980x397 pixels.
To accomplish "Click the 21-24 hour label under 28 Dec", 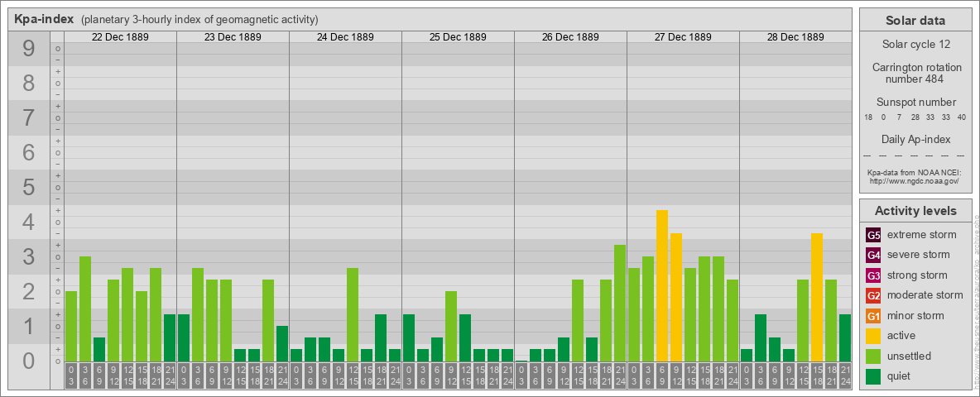I will point(845,375).
